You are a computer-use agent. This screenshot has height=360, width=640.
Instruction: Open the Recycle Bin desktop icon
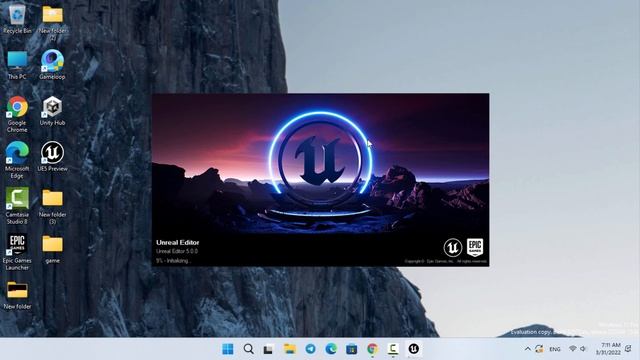pyautogui.click(x=17, y=19)
